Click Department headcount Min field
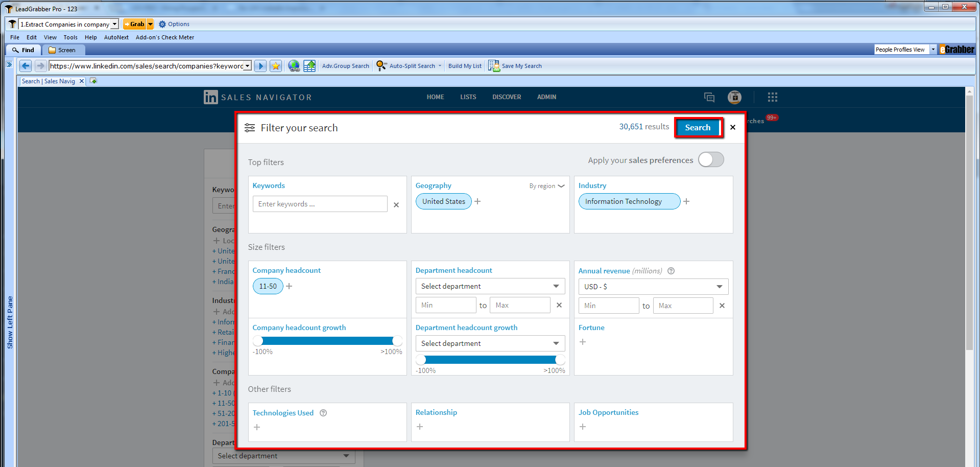The image size is (980, 467). tap(446, 305)
